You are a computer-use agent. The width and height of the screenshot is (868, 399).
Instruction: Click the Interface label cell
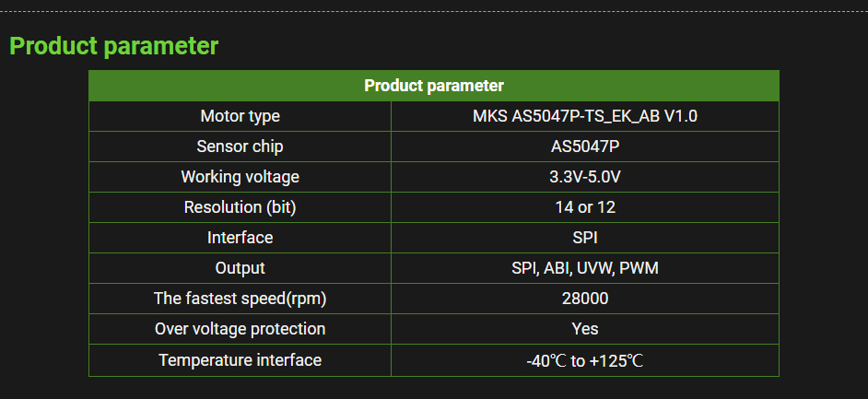240,238
